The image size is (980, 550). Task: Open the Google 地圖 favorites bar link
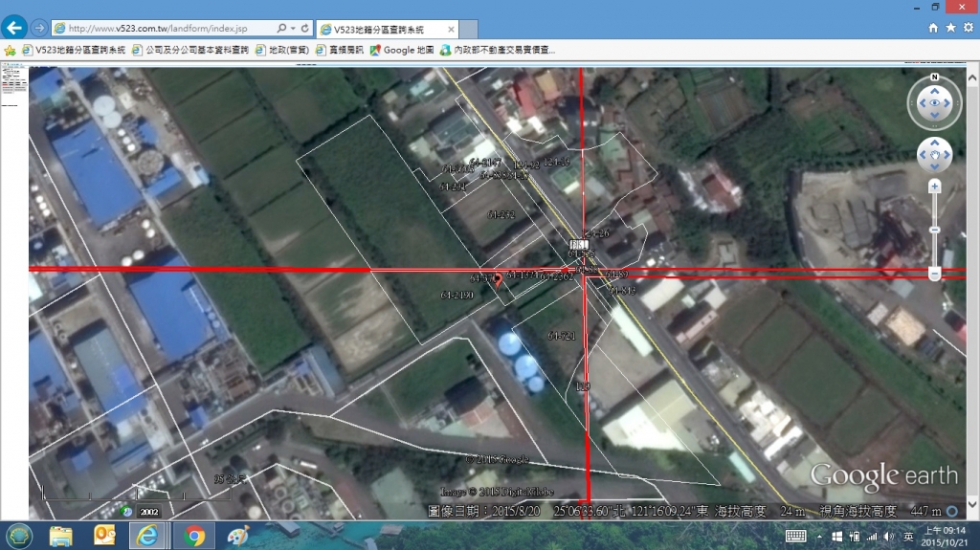coord(402,50)
